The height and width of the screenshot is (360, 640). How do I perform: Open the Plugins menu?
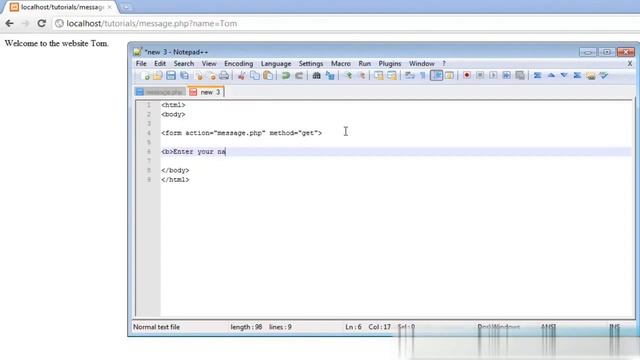(390, 64)
